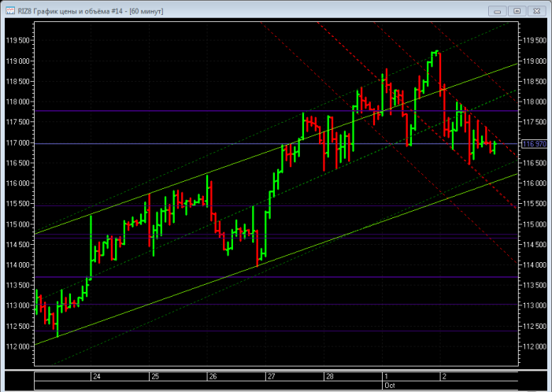Screen dimensions: 552x392
Task: Click 113 000 on the left price scale
Action: coord(18,305)
